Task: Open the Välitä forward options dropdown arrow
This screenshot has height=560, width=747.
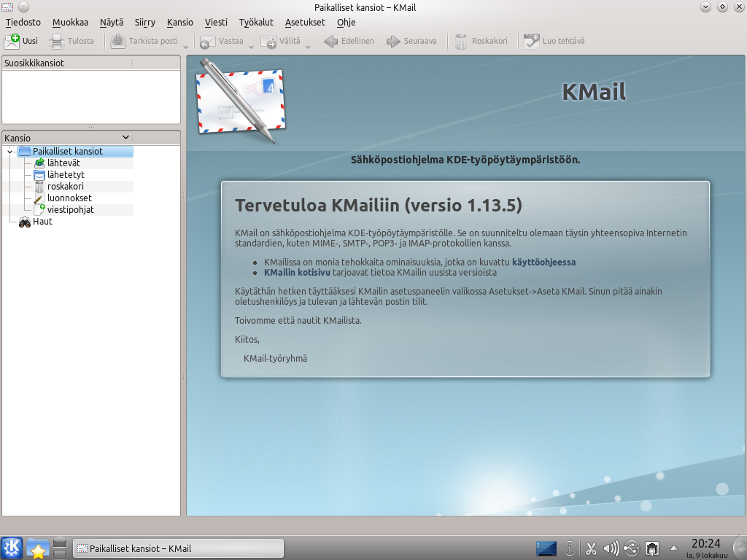Action: click(x=309, y=46)
